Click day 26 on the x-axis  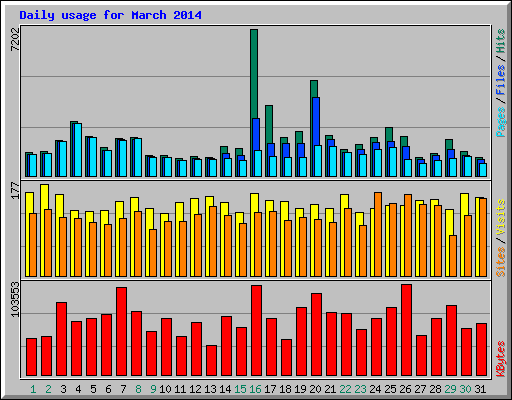click(x=405, y=389)
